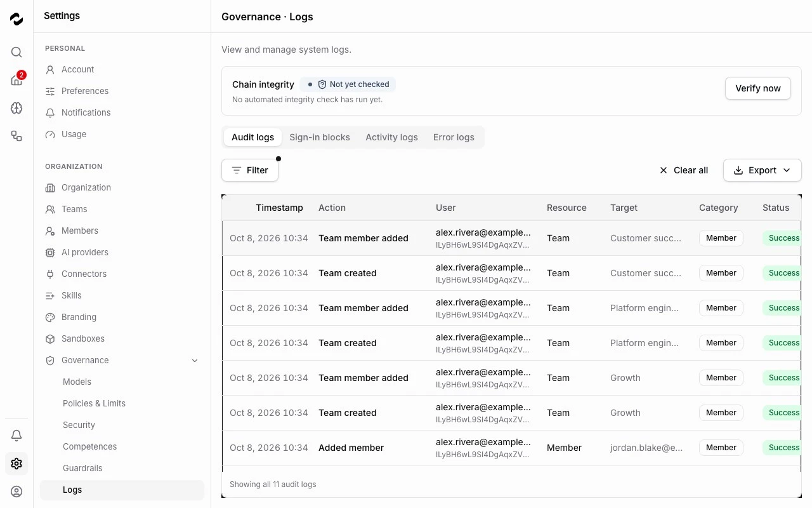
Task: Click Member category badge in Added member row
Action: (721, 448)
